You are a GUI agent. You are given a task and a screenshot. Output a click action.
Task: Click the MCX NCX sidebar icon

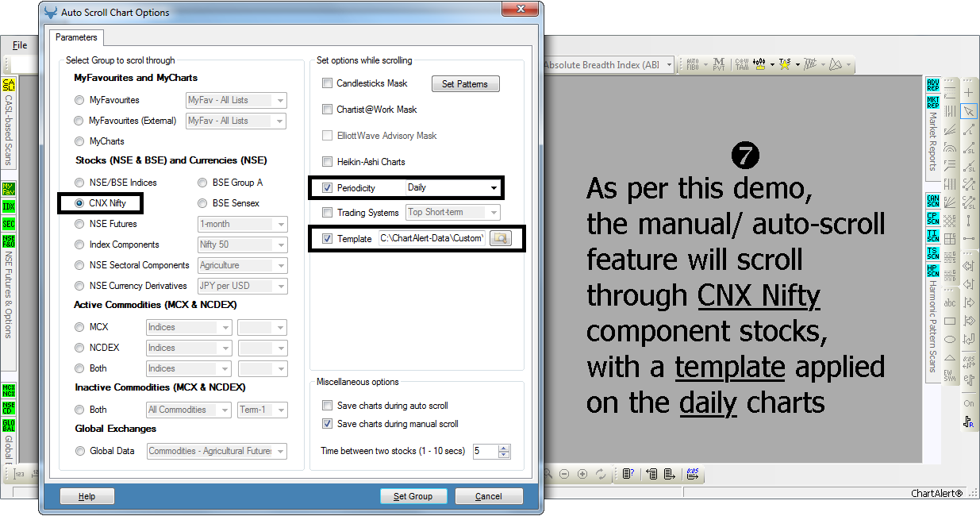(9, 391)
